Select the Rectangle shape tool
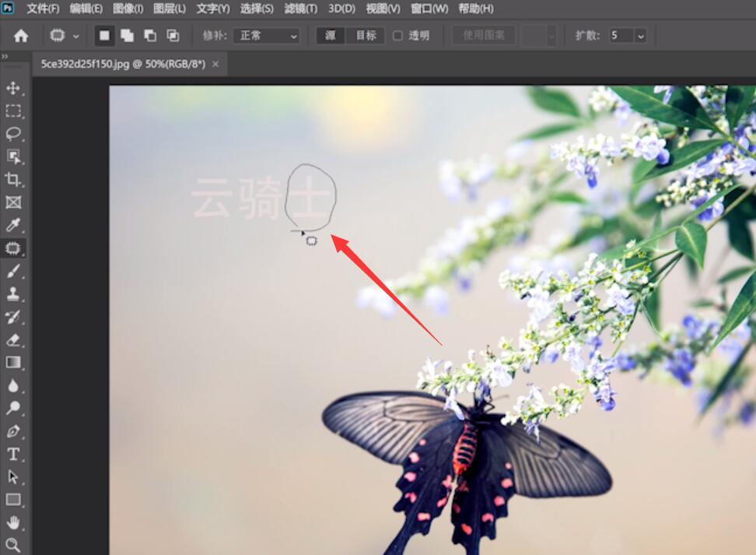Image resolution: width=756 pixels, height=555 pixels. click(13, 500)
